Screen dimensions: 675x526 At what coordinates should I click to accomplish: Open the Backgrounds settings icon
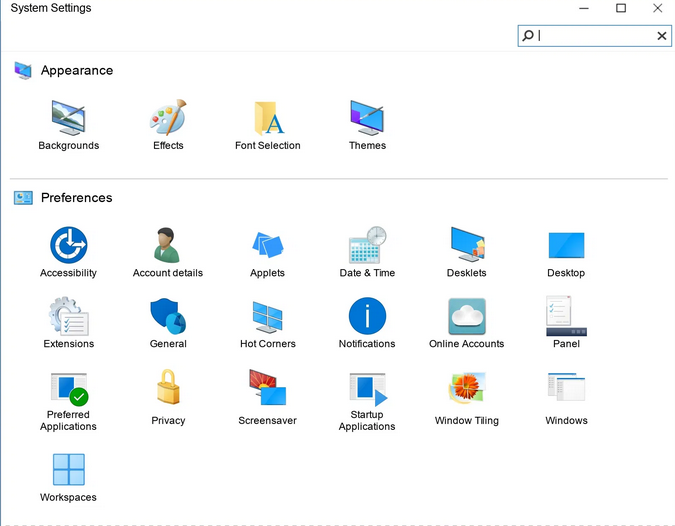68,118
